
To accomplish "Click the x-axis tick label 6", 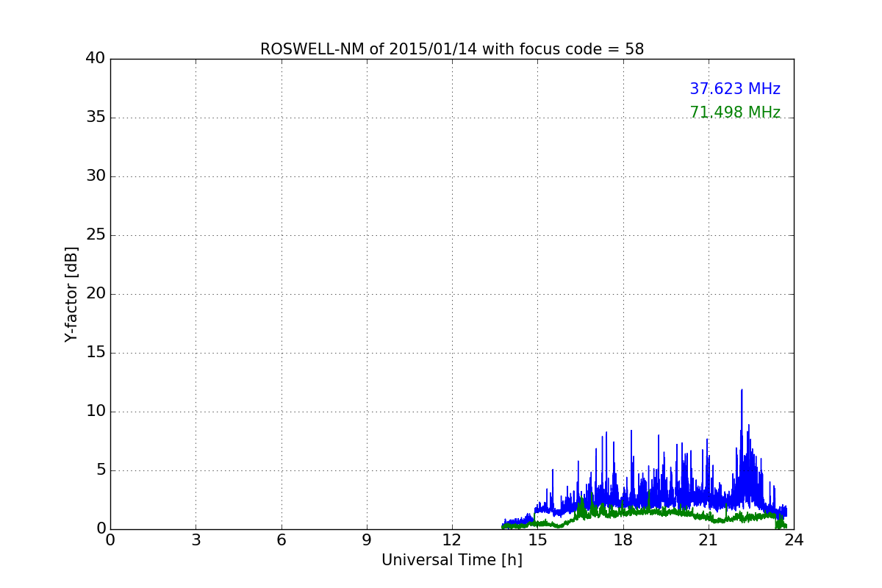I will point(282,541).
